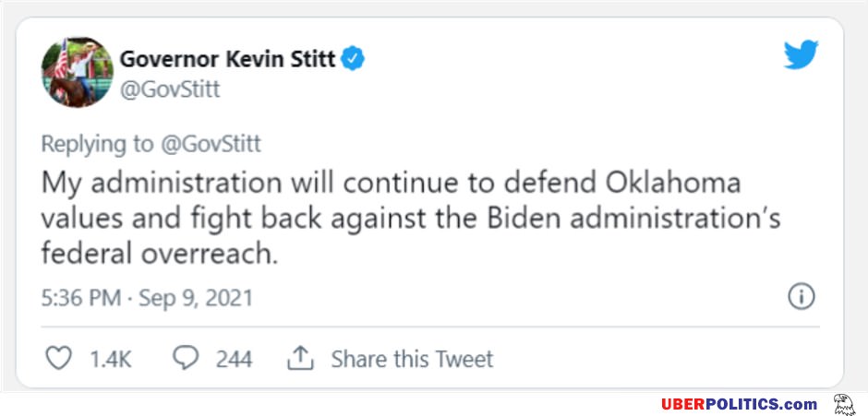Image resolution: width=868 pixels, height=416 pixels.
Task: Click the 244 replies count
Action: pyautogui.click(x=234, y=359)
